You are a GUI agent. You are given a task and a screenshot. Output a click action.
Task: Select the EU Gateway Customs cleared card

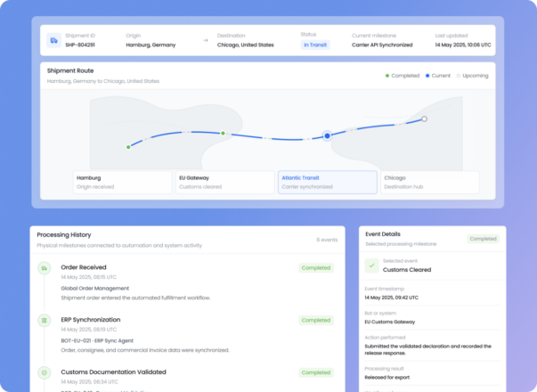(225, 183)
